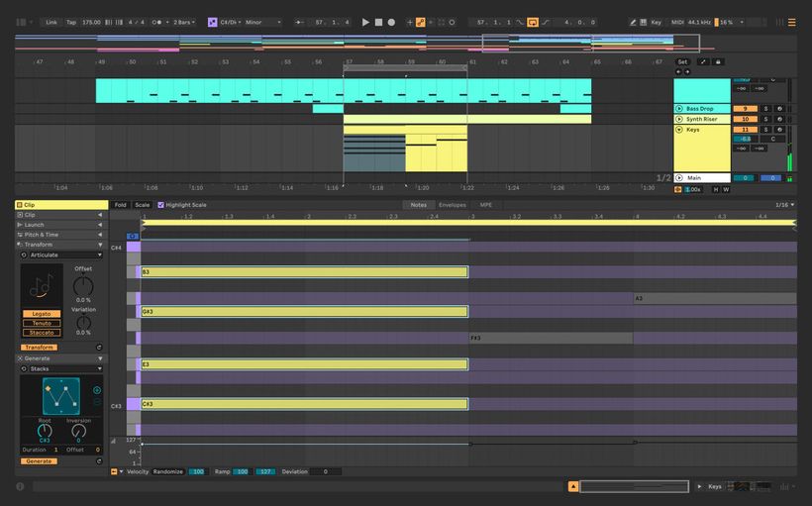Click the Stop transport button
The image size is (812, 506).
[x=378, y=22]
